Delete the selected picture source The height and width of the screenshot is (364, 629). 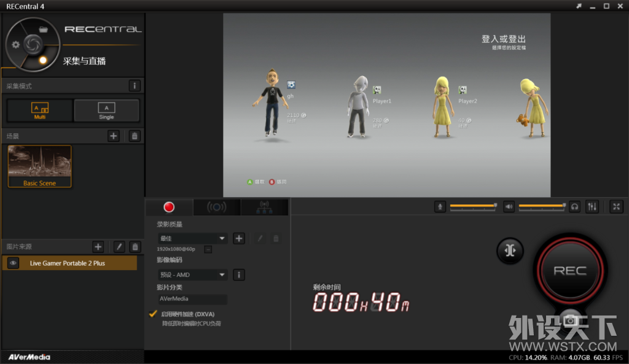point(135,247)
